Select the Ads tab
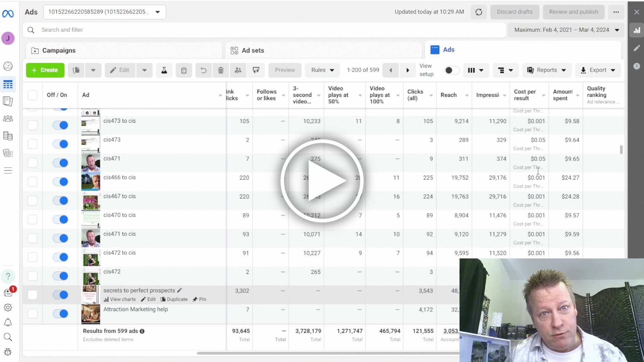This screenshot has width=644, height=362. [523, 50]
